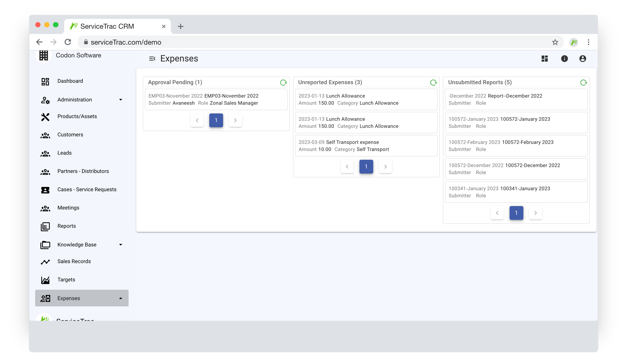Select Sales Records in the sidebar

(74, 261)
